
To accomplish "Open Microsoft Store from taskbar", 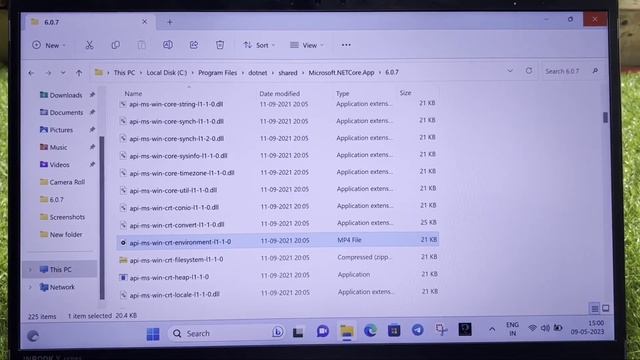I will click(394, 330).
